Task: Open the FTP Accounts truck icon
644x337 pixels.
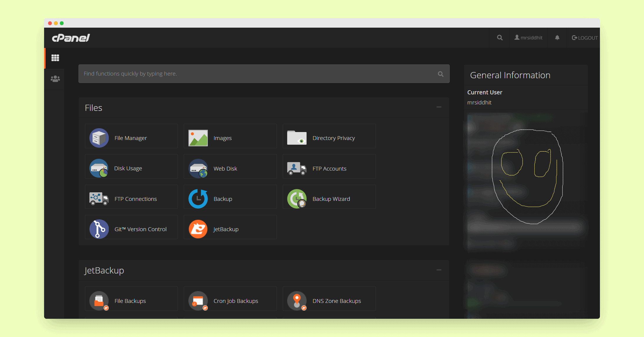Action: pyautogui.click(x=297, y=168)
